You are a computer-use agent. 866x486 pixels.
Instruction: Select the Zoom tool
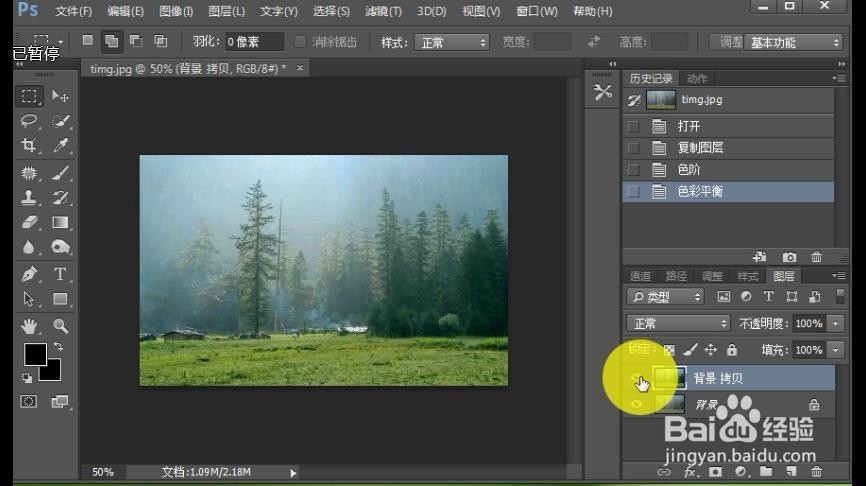[x=60, y=326]
